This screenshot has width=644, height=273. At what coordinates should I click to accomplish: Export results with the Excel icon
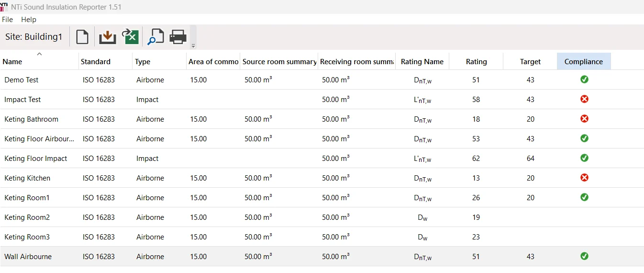click(130, 37)
